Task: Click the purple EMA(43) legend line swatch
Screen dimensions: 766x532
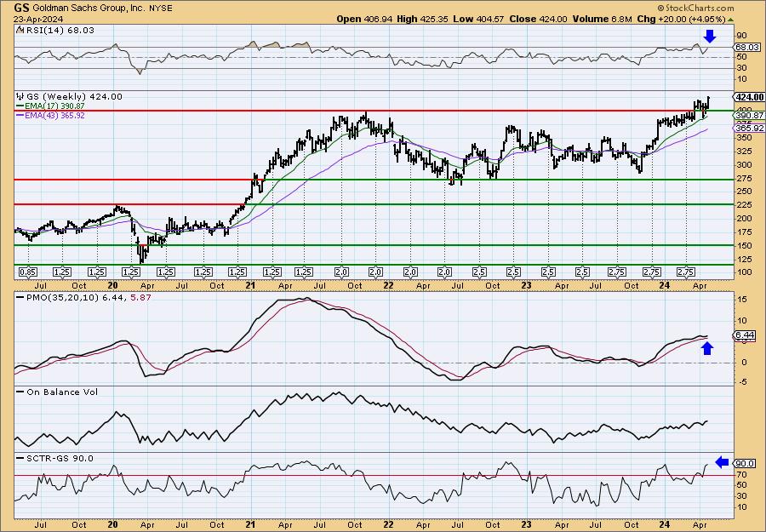Action: coord(20,116)
